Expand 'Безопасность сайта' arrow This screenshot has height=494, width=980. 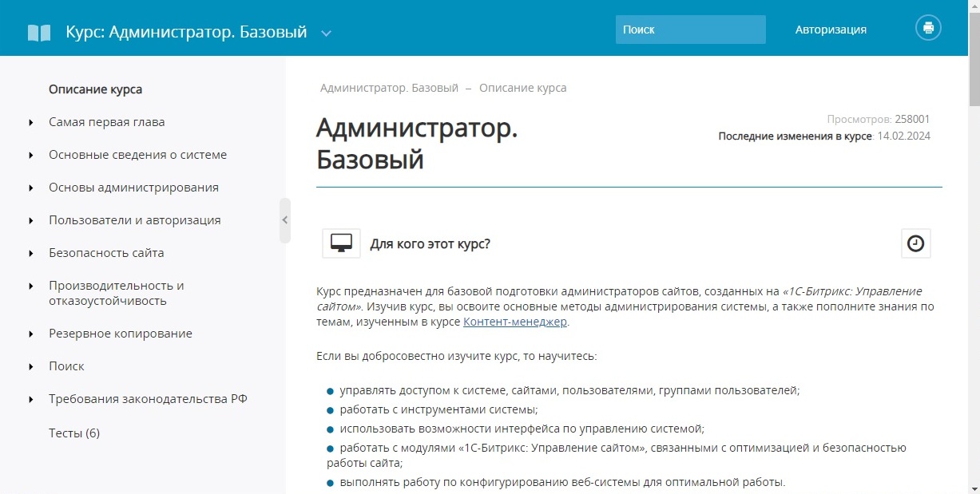click(30, 254)
